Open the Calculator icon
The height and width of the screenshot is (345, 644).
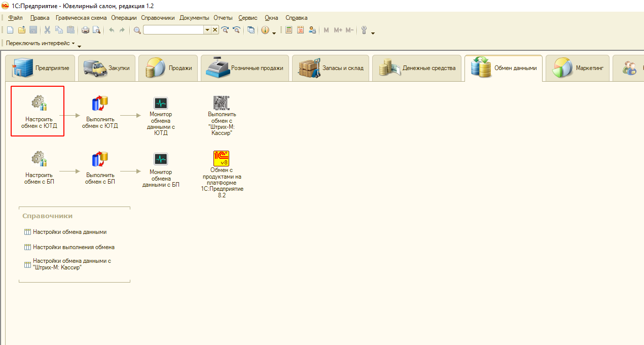point(289,30)
